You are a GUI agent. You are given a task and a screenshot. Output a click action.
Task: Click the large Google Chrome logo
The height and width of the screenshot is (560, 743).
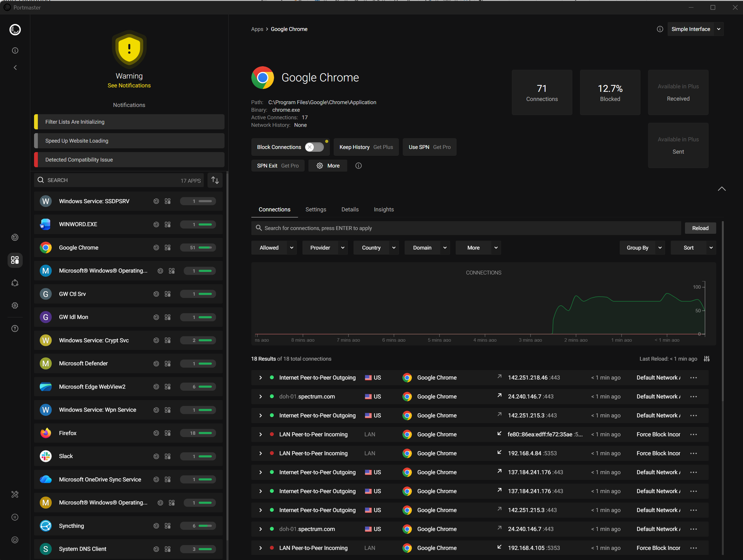263,78
